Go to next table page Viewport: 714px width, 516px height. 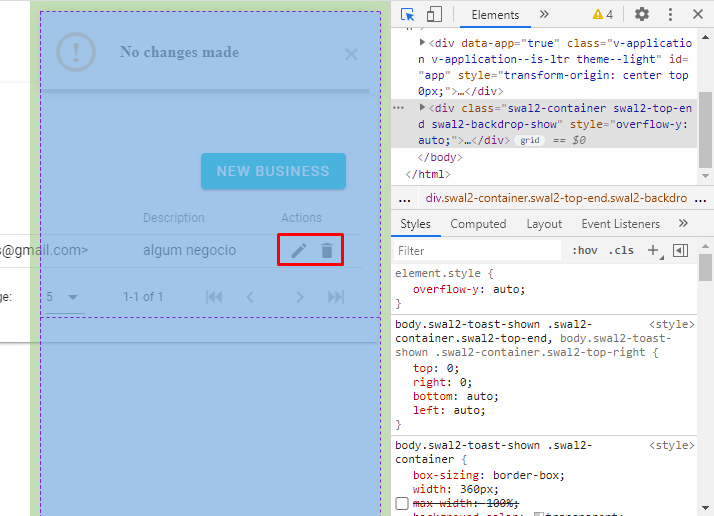pos(299,297)
